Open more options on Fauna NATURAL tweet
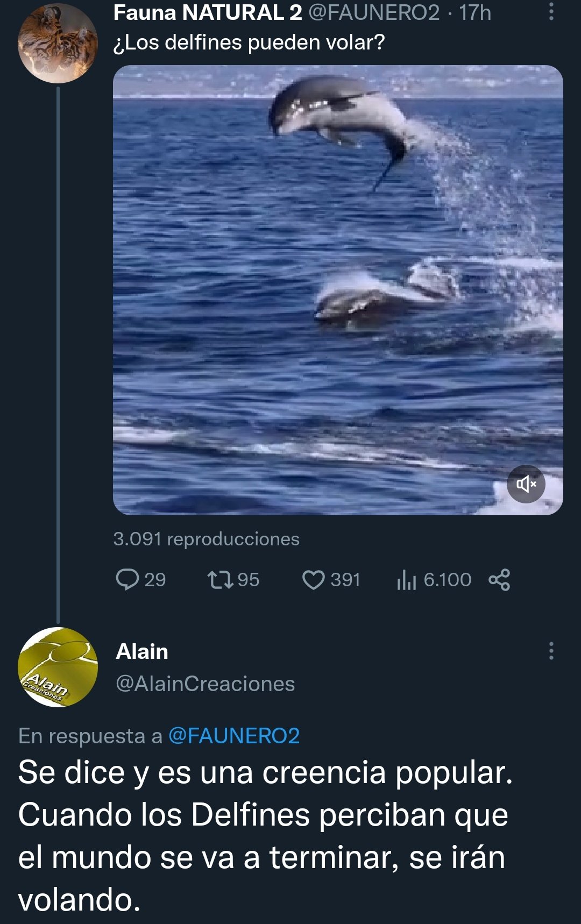This screenshot has height=924, width=581. click(x=551, y=11)
